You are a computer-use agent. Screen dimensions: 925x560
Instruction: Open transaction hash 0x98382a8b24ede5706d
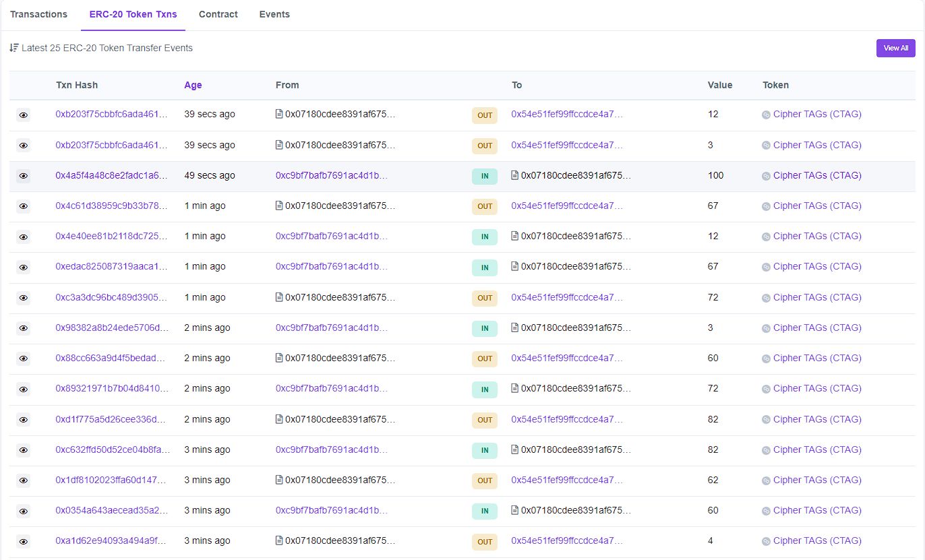[x=112, y=328]
